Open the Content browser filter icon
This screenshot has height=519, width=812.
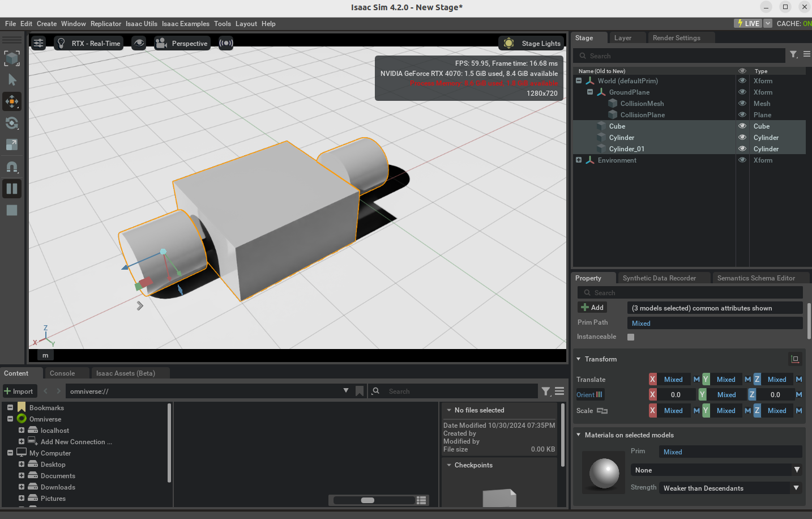(546, 392)
